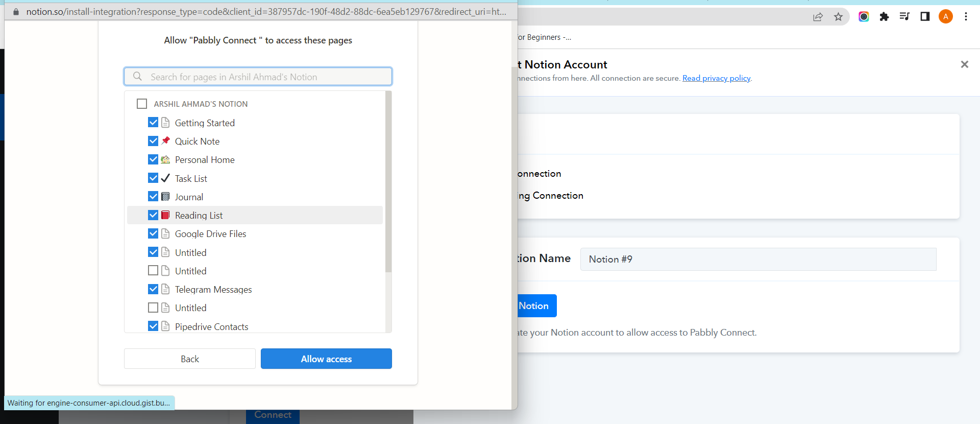
Task: Open the Read privacy policy link
Action: point(716,78)
